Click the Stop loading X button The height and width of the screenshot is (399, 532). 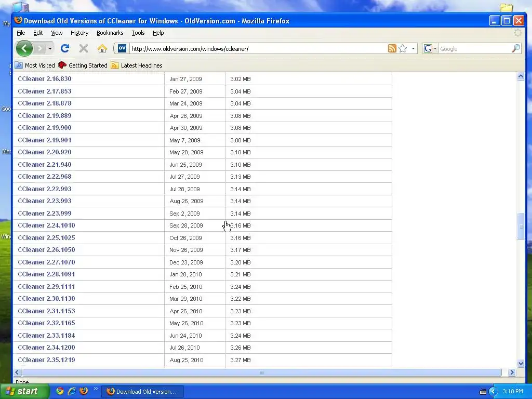point(84,48)
